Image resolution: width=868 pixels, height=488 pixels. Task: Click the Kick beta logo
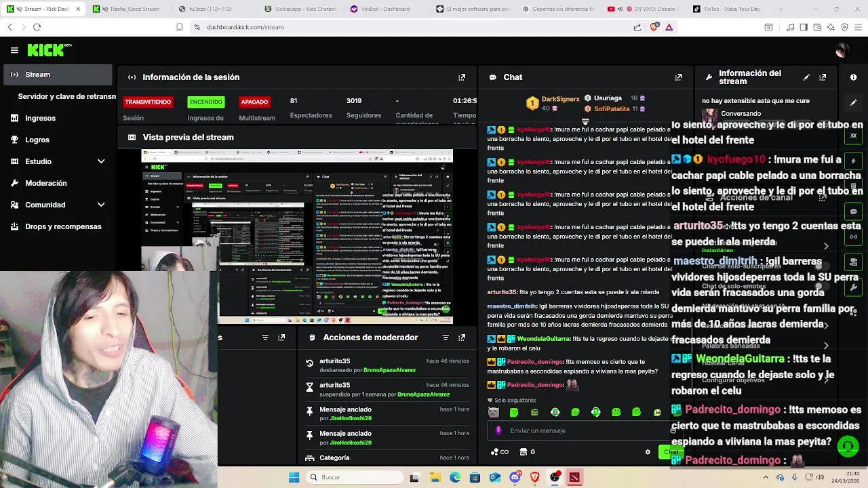[50, 50]
